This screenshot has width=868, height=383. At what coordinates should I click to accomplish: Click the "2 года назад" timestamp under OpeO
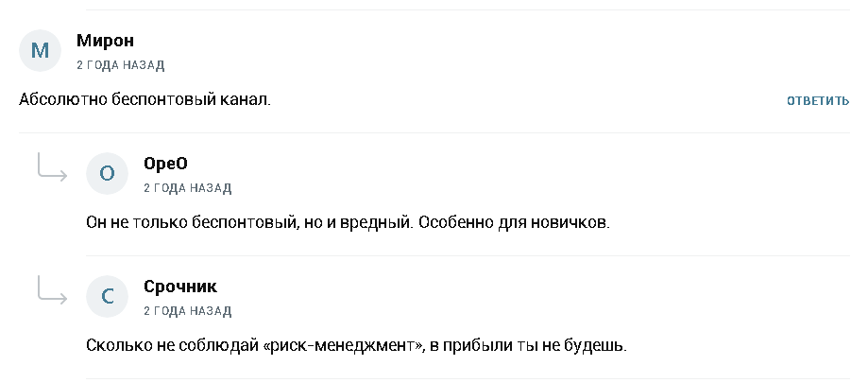(187, 188)
